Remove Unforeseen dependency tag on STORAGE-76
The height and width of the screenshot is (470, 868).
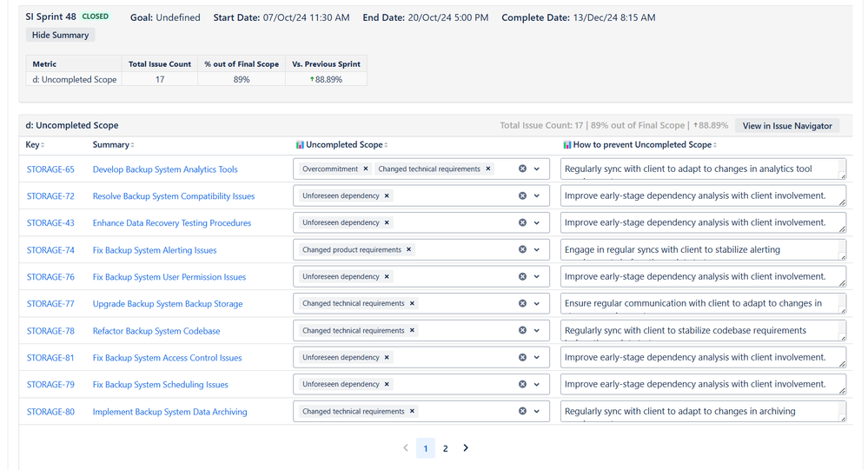point(387,276)
